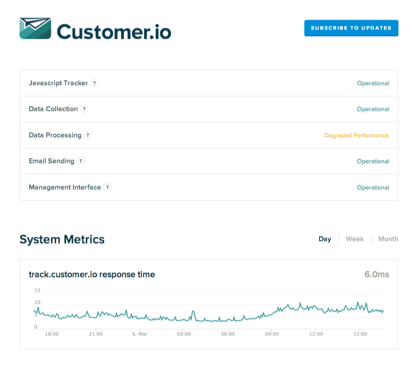Open the Data Processing help question mark
The image size is (412, 367).
88,135
